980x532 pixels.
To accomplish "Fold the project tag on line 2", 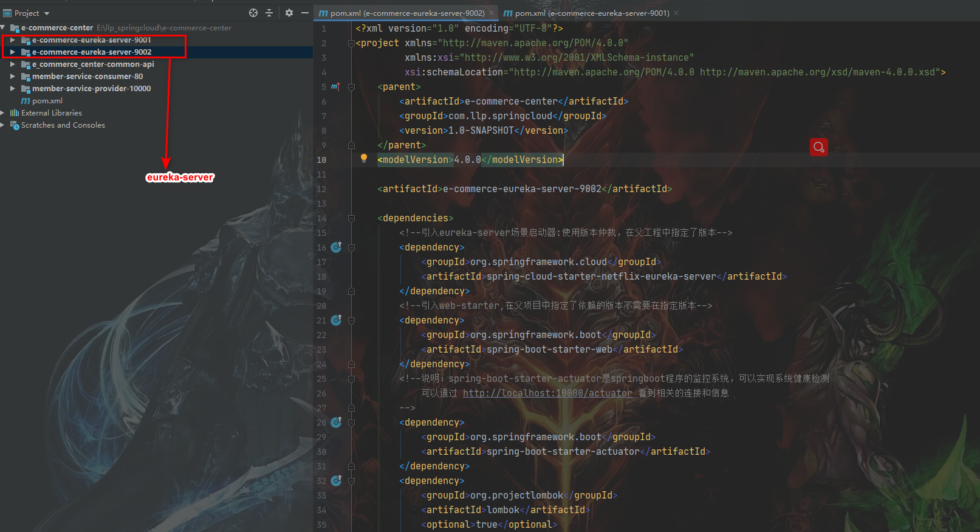I will tap(351, 43).
